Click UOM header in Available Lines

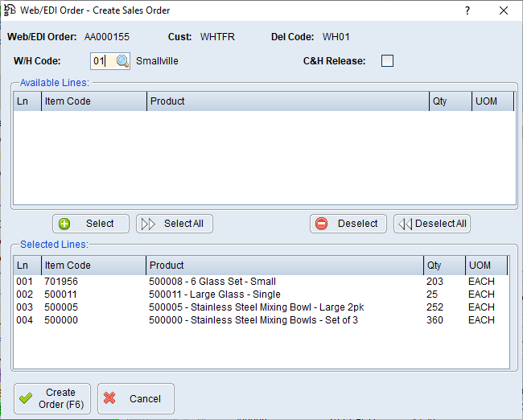coord(492,101)
